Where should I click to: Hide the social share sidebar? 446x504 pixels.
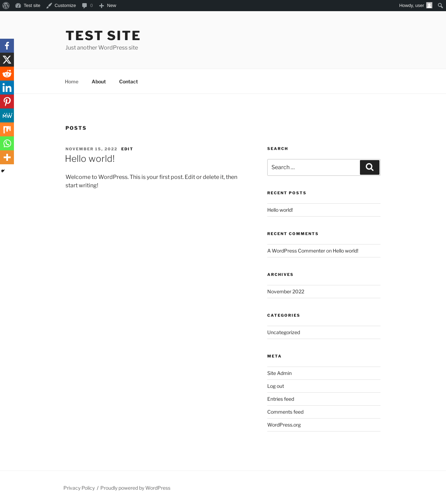3,171
